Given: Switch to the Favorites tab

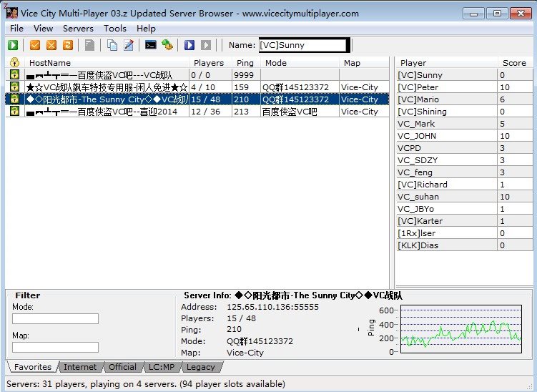Looking at the screenshot, I should (33, 367).
